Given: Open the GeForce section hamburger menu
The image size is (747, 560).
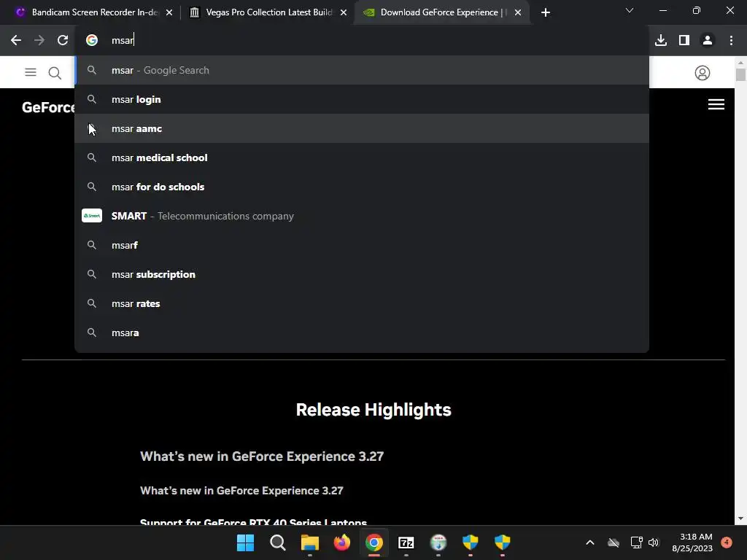Looking at the screenshot, I should point(716,104).
